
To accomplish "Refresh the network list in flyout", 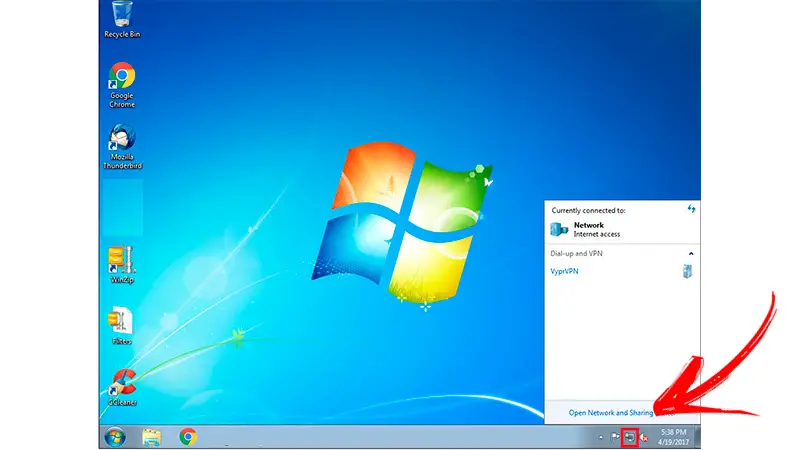I will pyautogui.click(x=691, y=209).
